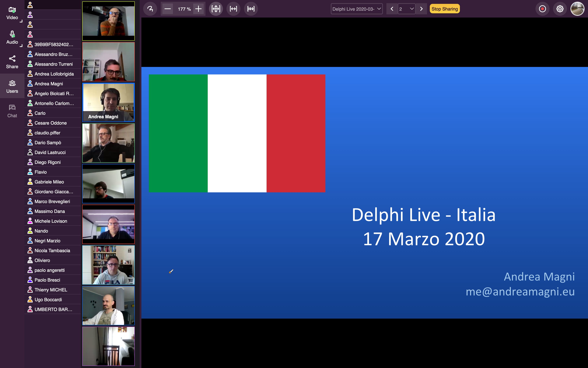Open the slide number 2 dropdown

[x=407, y=9]
